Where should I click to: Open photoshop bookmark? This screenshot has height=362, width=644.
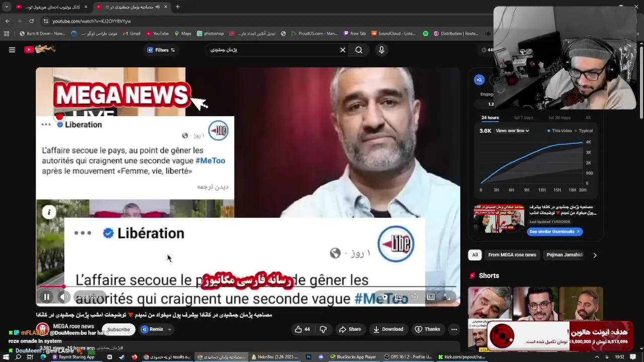point(210,34)
